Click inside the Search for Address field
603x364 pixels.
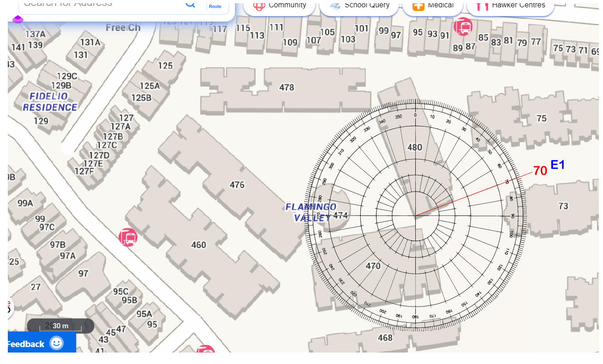pos(101,5)
